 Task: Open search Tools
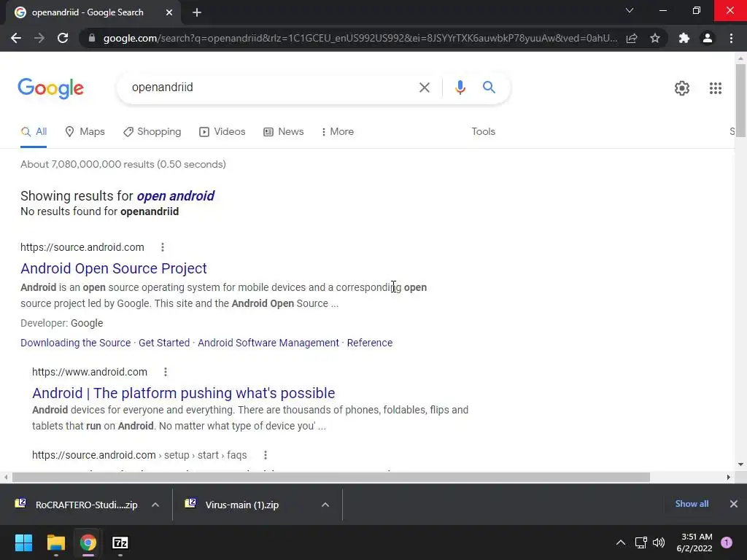point(483,132)
